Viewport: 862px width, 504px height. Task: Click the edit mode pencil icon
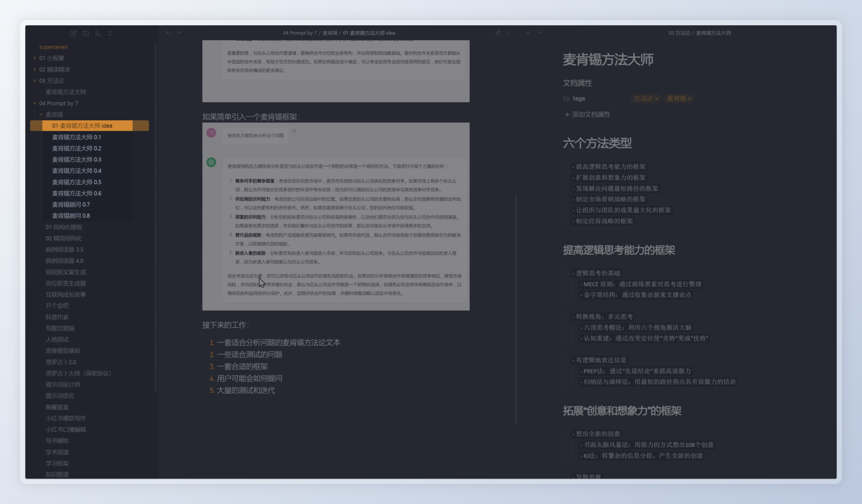click(x=498, y=33)
